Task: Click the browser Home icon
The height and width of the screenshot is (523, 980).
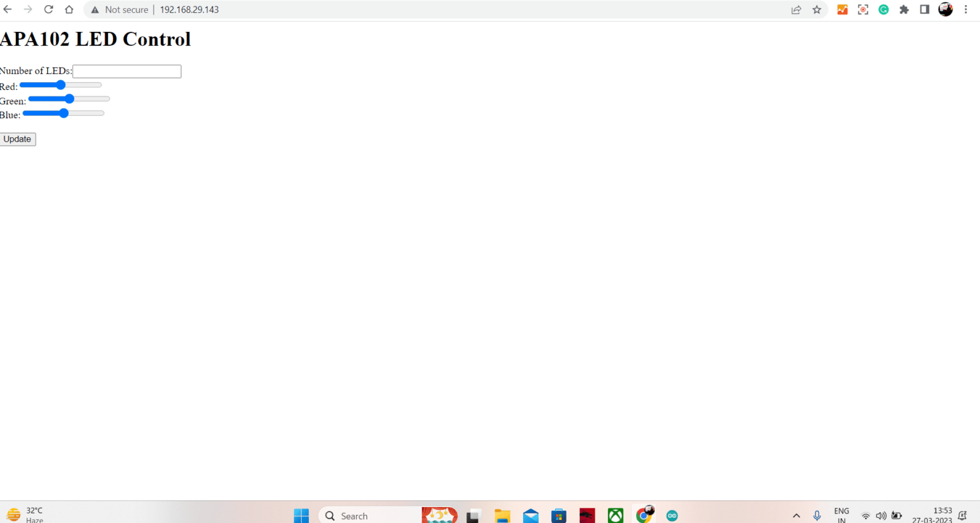Action: [x=69, y=10]
